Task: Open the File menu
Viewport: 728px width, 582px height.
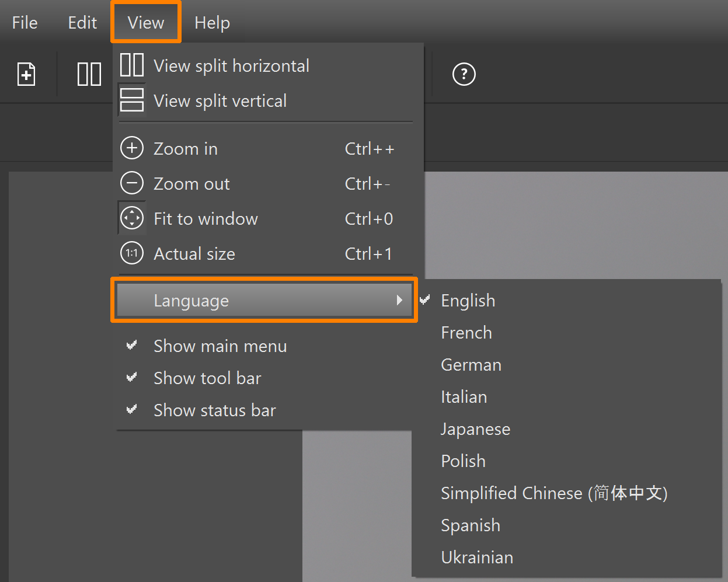Action: click(25, 23)
